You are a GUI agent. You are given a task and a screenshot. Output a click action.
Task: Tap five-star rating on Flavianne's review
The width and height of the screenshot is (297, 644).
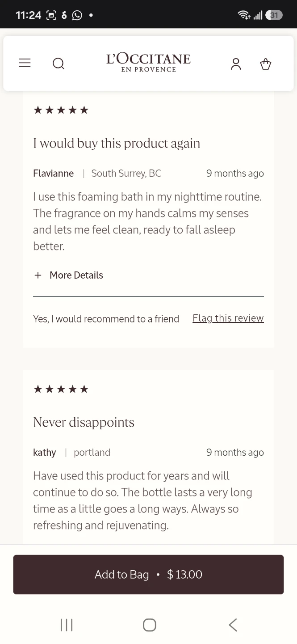[61, 110]
